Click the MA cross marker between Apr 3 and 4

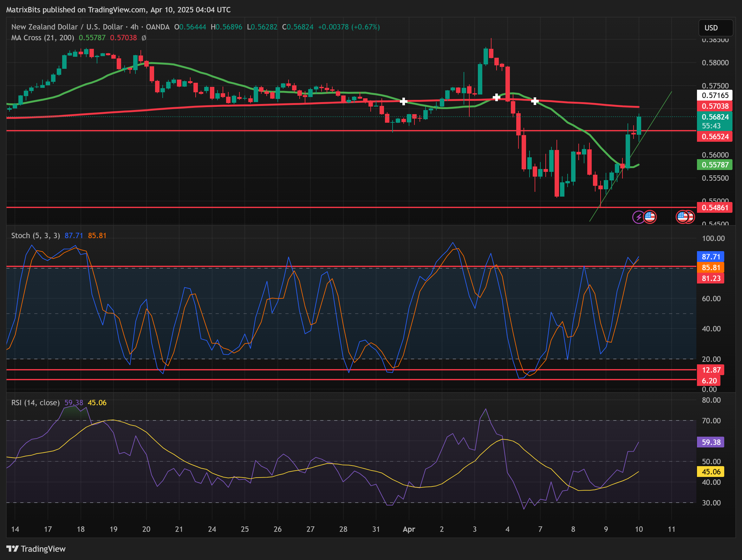(x=497, y=98)
